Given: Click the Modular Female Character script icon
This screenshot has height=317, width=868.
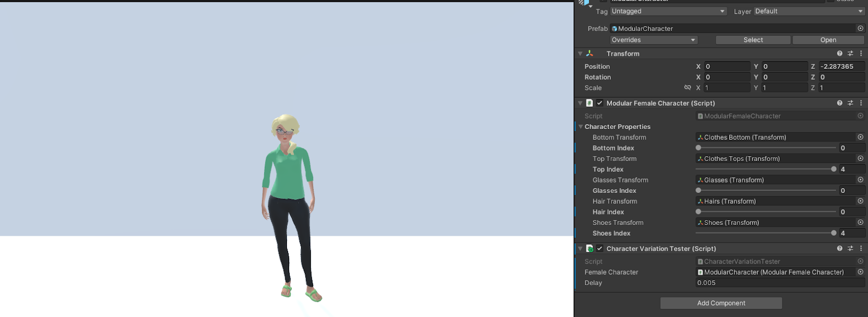Looking at the screenshot, I should click(590, 103).
